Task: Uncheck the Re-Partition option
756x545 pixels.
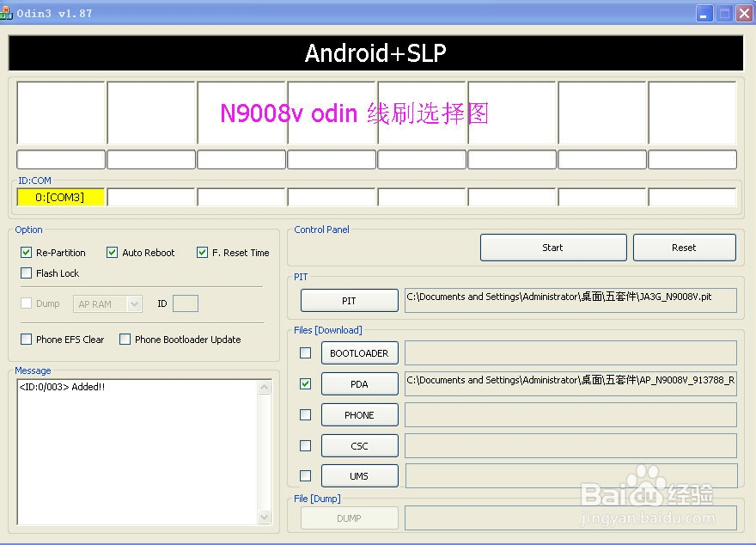Action: [x=26, y=252]
